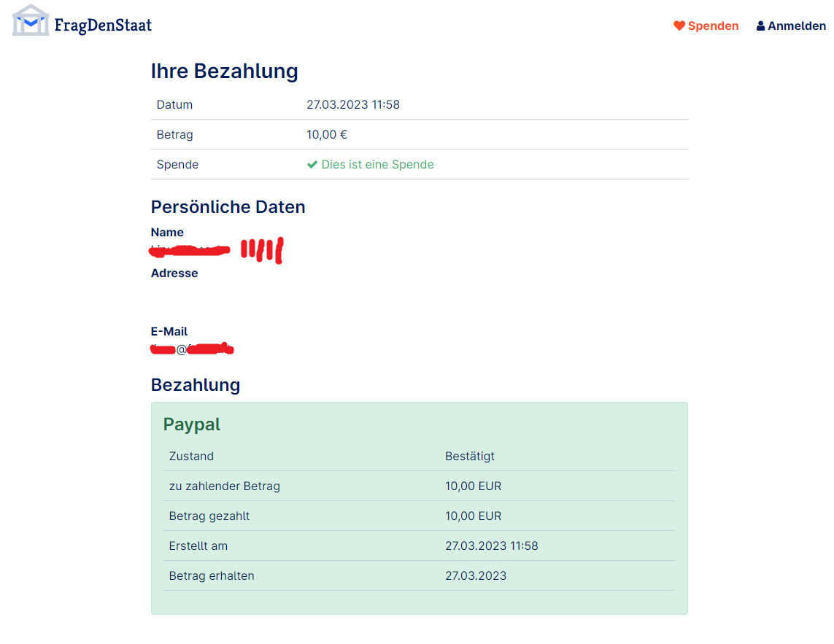Image resolution: width=834 pixels, height=644 pixels.
Task: Click the FragDenStaat building logo icon
Action: [x=31, y=20]
